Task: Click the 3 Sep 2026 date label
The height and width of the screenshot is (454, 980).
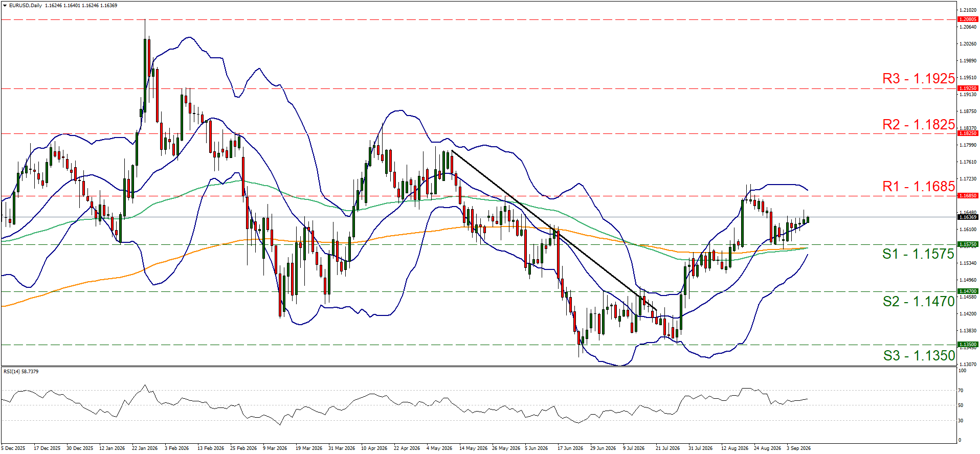Action: click(799, 448)
